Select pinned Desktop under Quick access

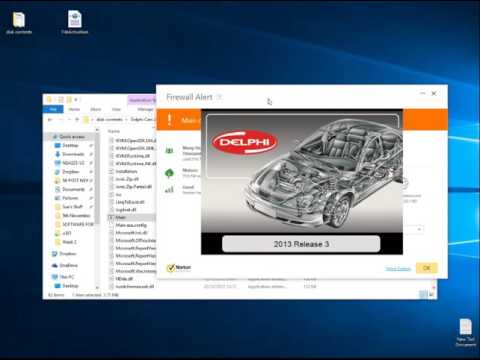point(70,145)
